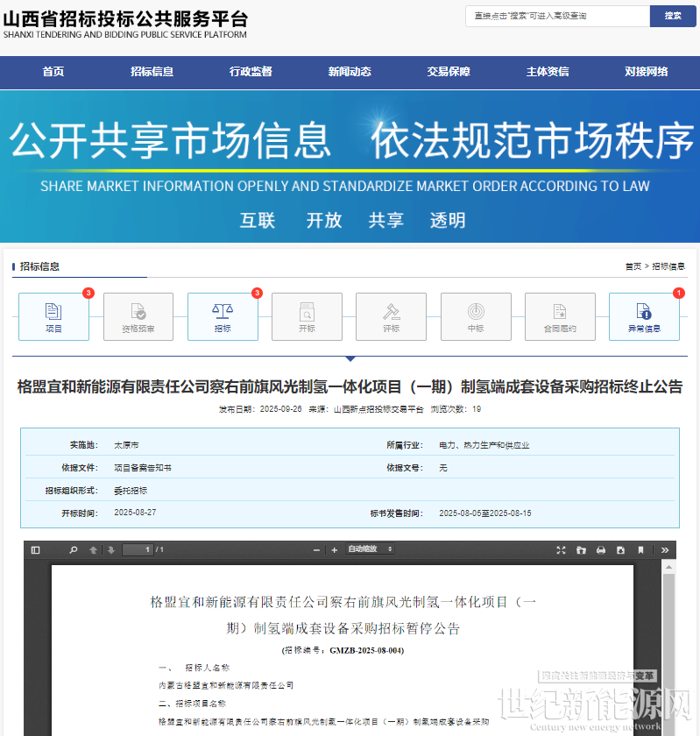The height and width of the screenshot is (736, 700).
Task: Print the PDF document
Action: pos(601,550)
